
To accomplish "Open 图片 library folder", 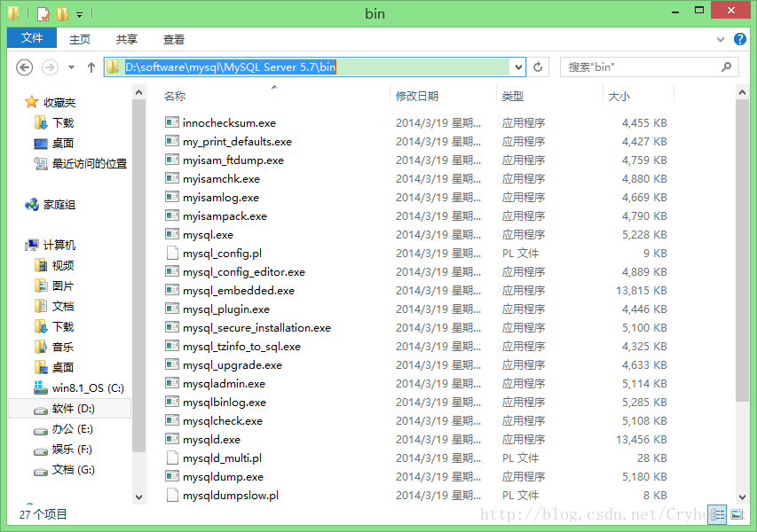I will pyautogui.click(x=63, y=286).
